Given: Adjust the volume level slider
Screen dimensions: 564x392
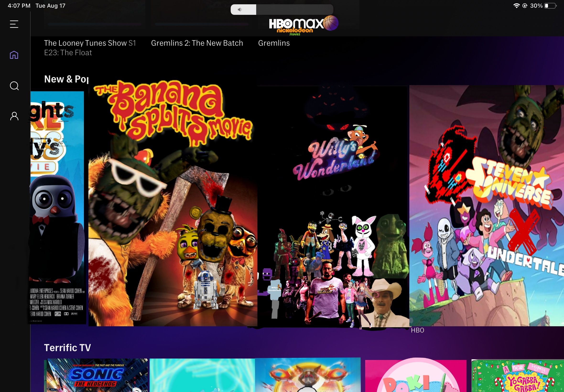Looking at the screenshot, I should tap(282, 10).
